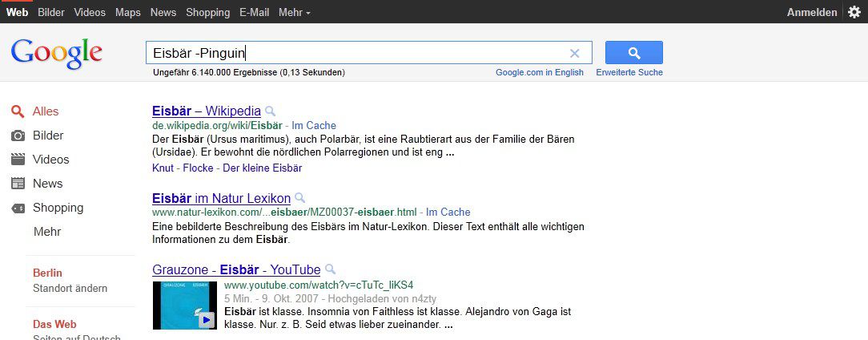Viewport: 868px width, 340px height.
Task: Open the Eisbär – Wikipedia result title
Action: pyautogui.click(x=207, y=111)
